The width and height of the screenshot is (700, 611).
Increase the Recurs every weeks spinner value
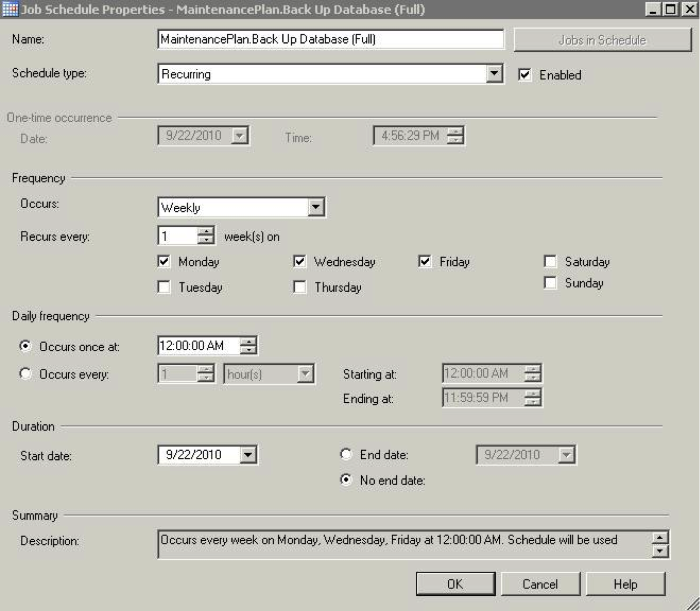tap(206, 231)
